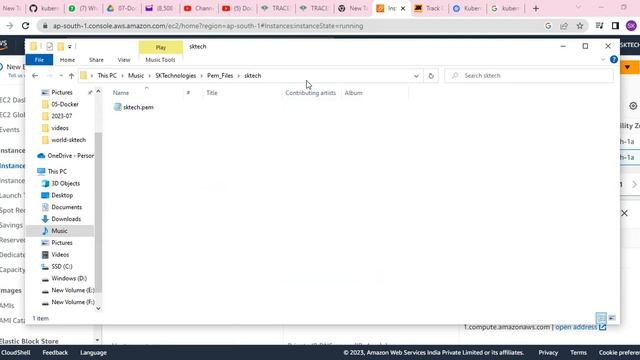Screen dimensions: 640x360
Task: Share this page from address bar
Action: click(564, 26)
